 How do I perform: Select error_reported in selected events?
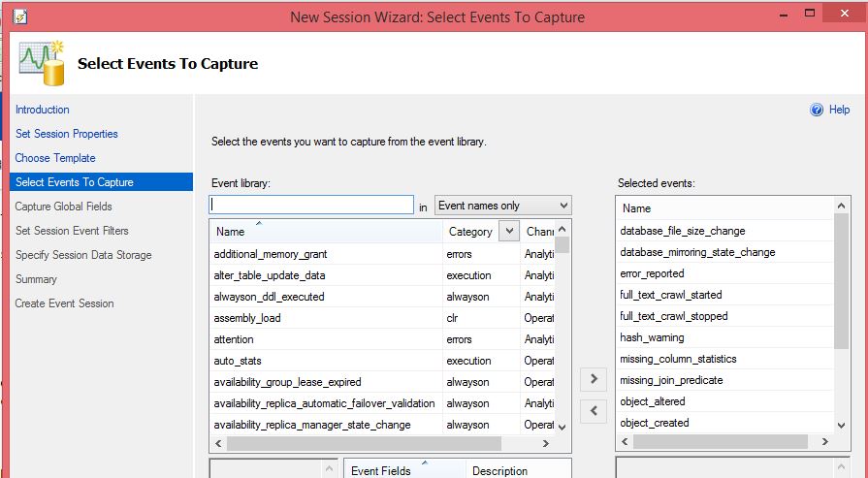click(652, 273)
